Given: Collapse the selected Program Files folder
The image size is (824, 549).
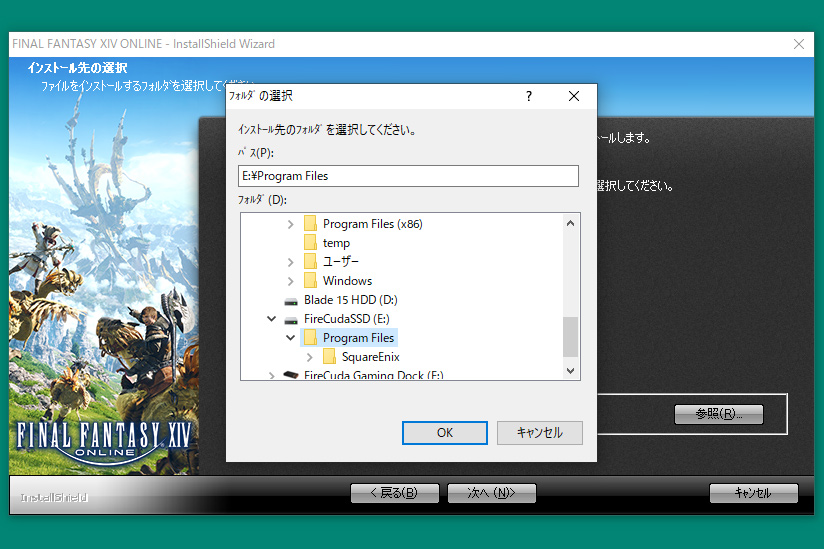Looking at the screenshot, I should [x=290, y=337].
